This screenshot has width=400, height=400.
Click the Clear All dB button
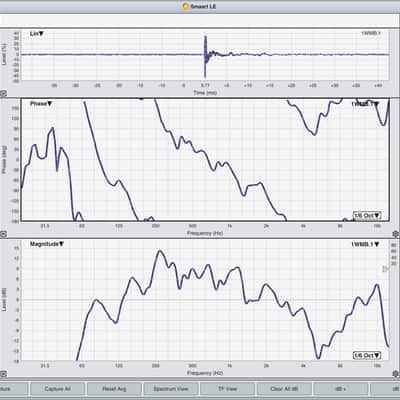(x=284, y=389)
